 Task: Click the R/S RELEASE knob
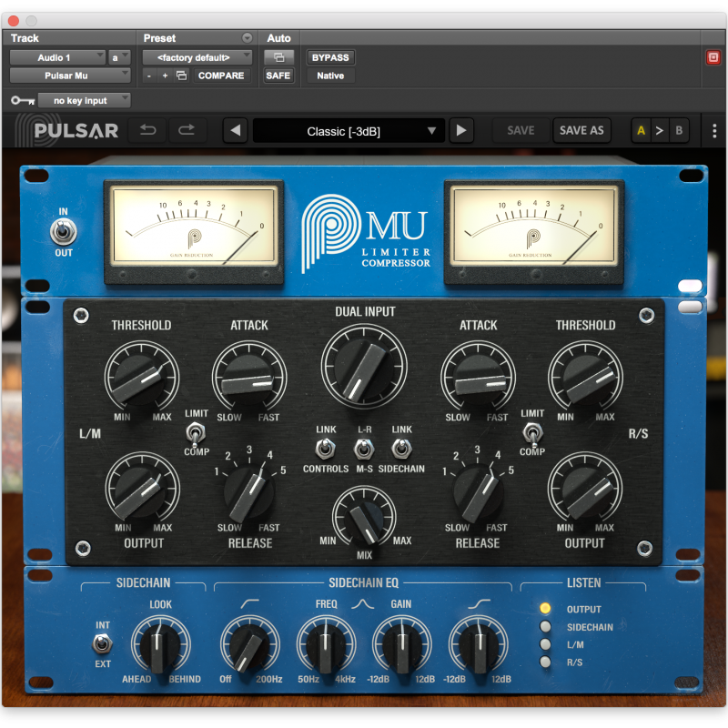click(x=478, y=493)
